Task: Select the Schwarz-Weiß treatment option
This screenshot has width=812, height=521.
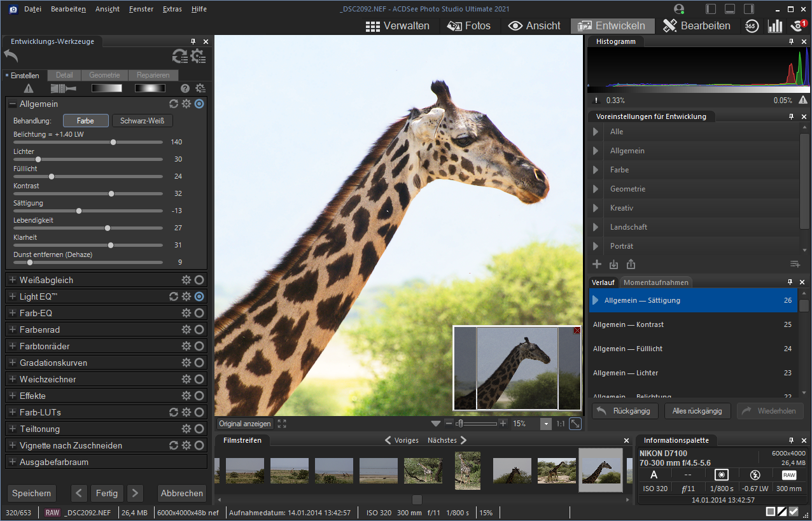Action: [x=142, y=121]
